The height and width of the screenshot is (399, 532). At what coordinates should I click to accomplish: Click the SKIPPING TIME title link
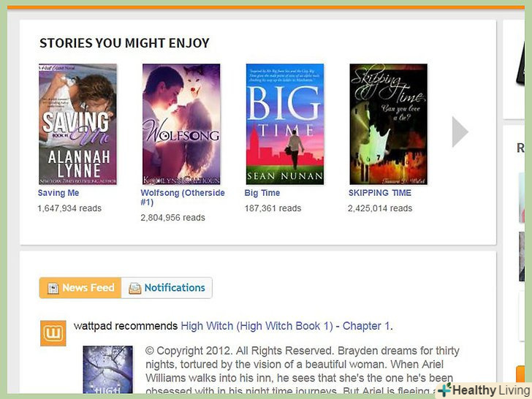tap(380, 193)
